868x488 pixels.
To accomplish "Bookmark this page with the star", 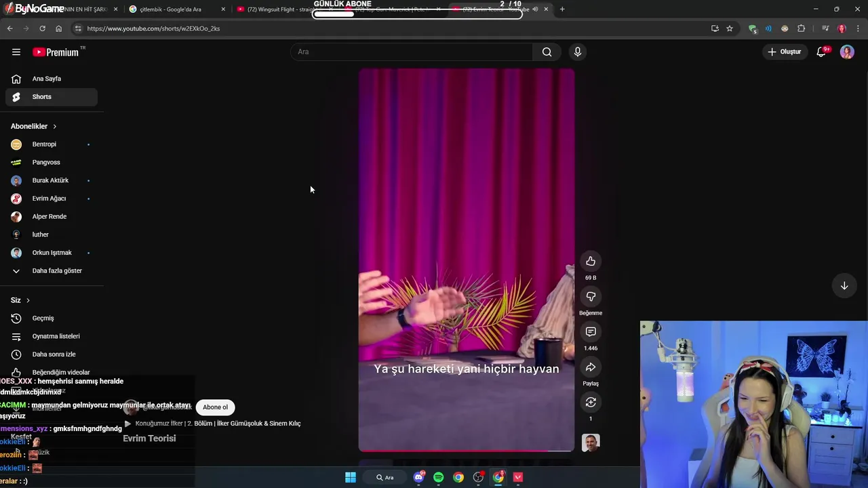I will (x=730, y=28).
